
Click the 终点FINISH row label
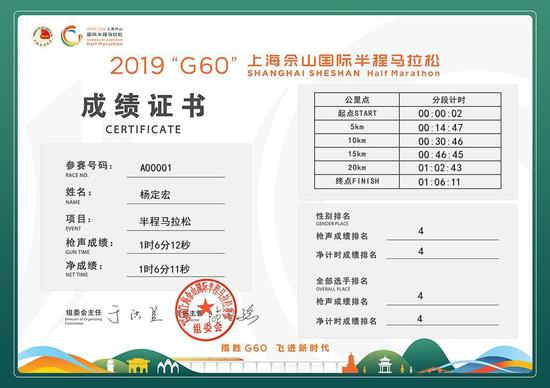tap(357, 181)
